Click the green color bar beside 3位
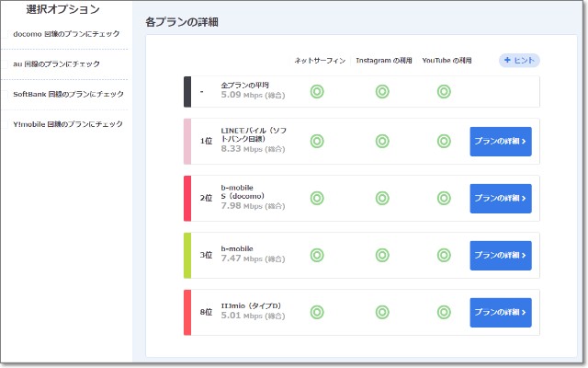 pos(187,255)
